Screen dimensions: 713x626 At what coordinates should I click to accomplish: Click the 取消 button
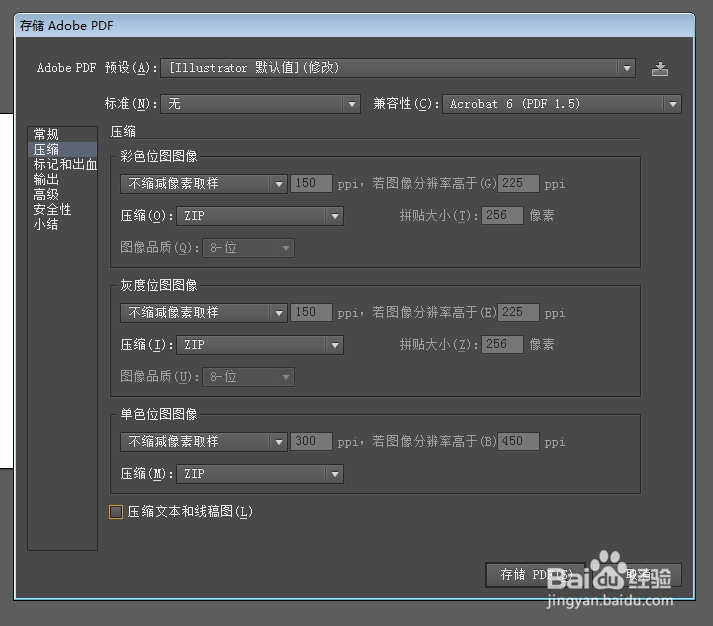(x=639, y=575)
